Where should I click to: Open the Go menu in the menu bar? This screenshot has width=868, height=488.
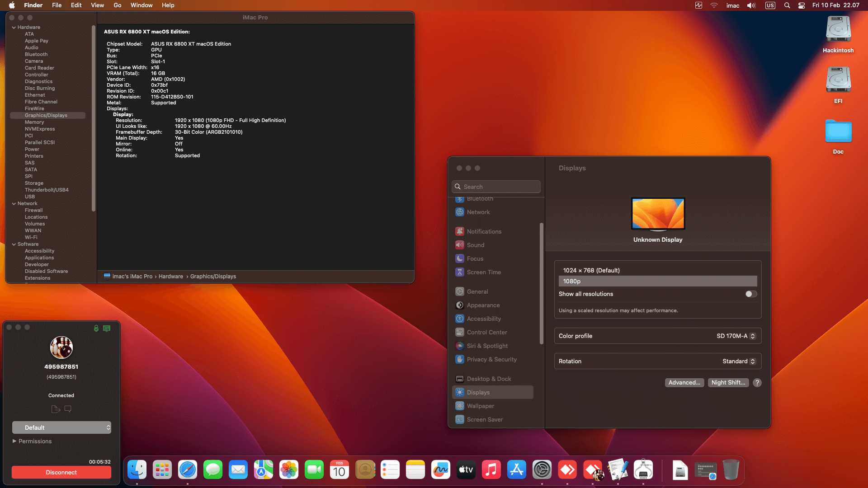[x=117, y=5]
